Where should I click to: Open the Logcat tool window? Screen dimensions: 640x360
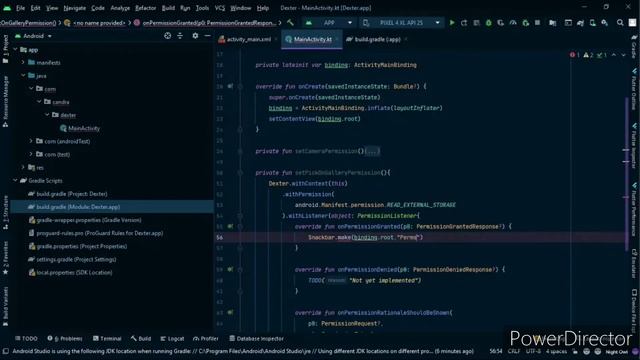[x=172, y=338]
